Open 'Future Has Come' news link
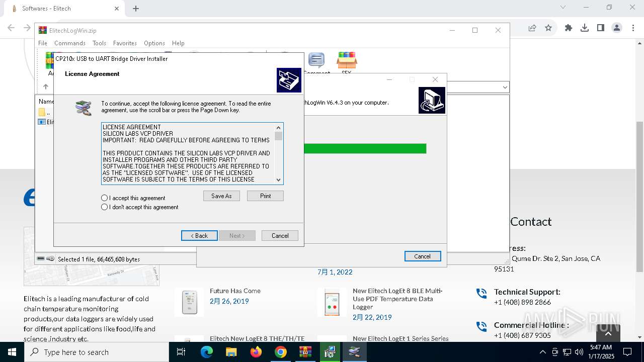 click(235, 291)
